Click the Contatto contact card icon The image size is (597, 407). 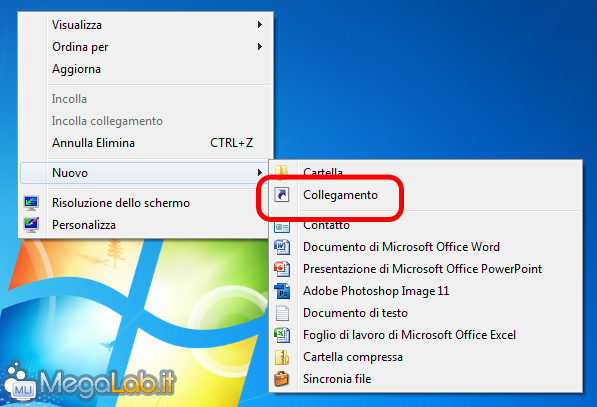[x=282, y=227]
